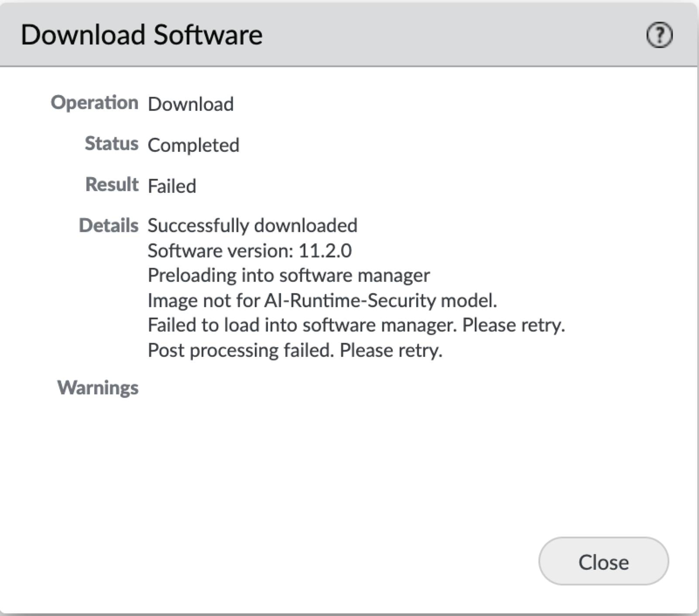Select the Completed status value
699x616 pixels.
[193, 145]
